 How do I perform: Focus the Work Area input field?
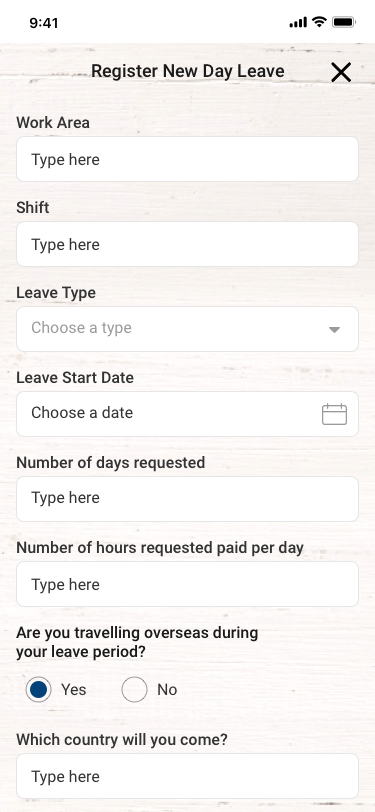click(x=188, y=160)
